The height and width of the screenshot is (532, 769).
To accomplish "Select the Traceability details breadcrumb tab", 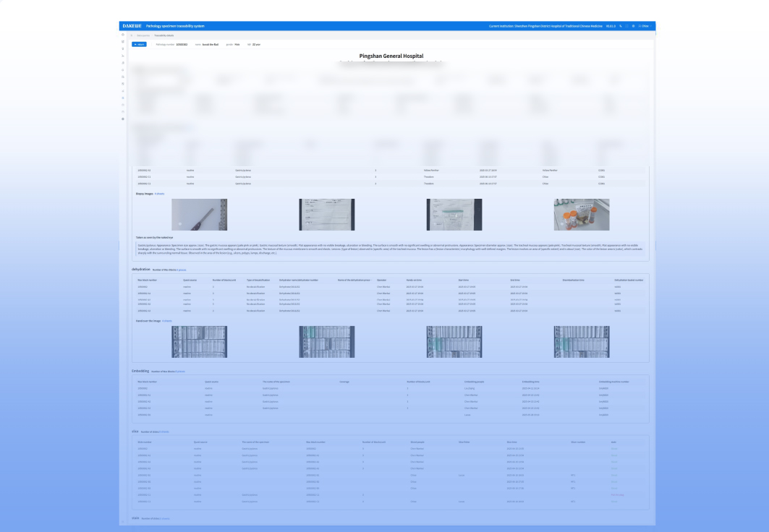I will [x=164, y=35].
